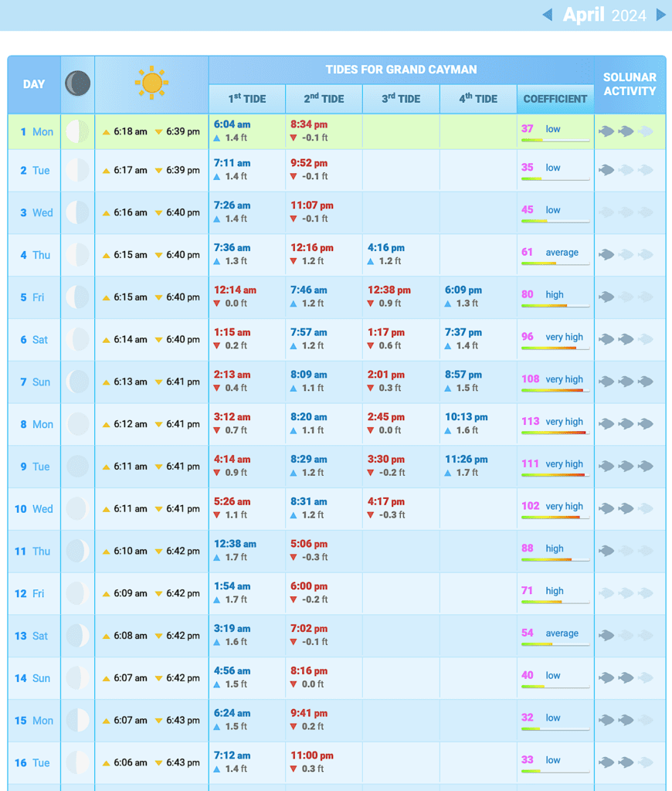Click moon phase icon for 8 Mon
This screenshot has height=791, width=672.
pyautogui.click(x=77, y=424)
